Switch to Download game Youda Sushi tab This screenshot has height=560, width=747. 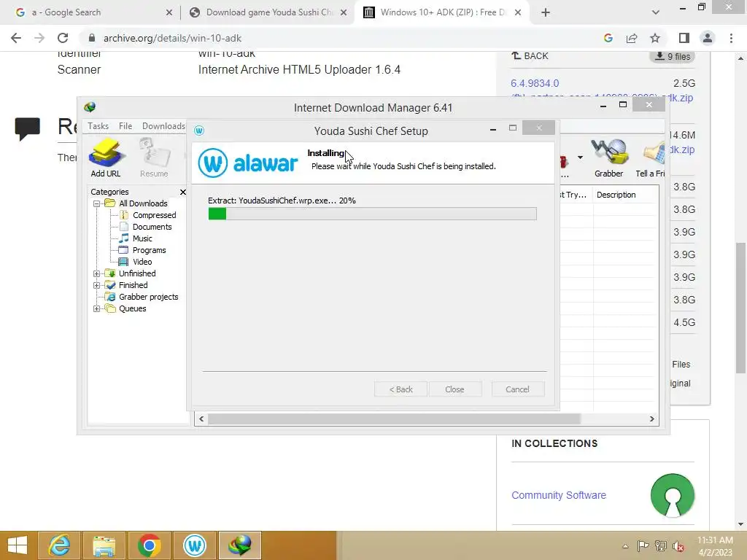coord(269,12)
